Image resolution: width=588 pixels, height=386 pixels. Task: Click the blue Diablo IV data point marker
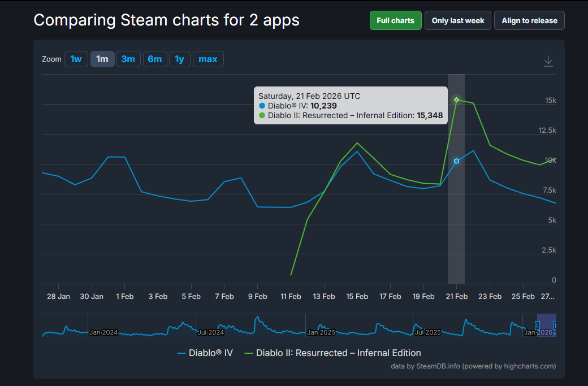(x=457, y=161)
